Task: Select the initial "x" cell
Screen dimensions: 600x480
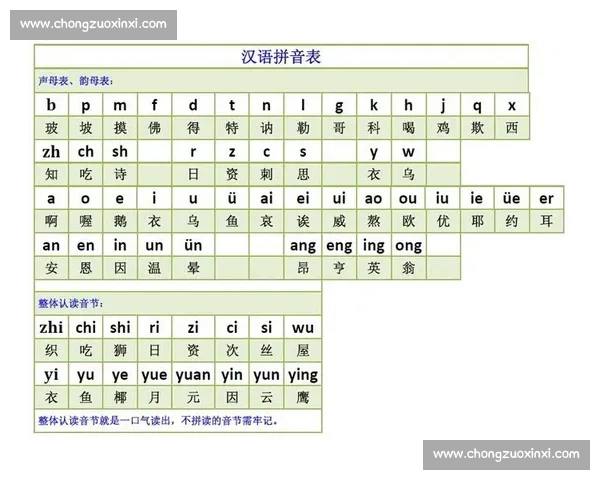Action: 512,105
